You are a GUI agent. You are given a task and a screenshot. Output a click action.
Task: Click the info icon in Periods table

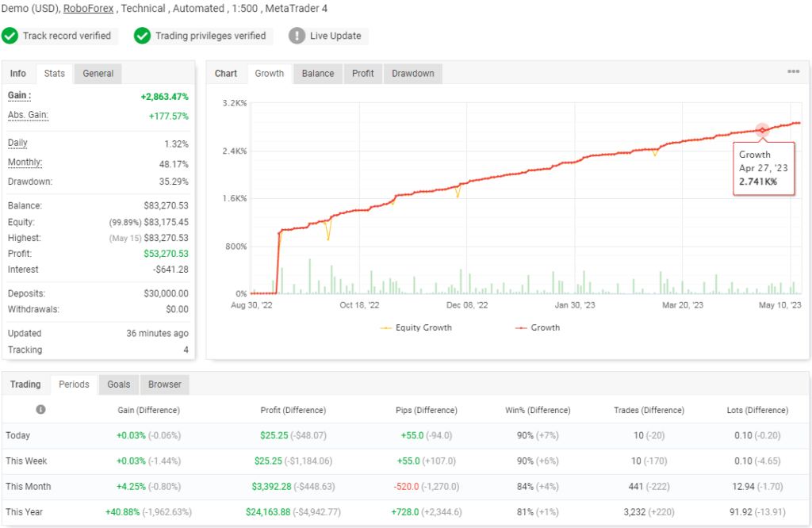pos(40,410)
